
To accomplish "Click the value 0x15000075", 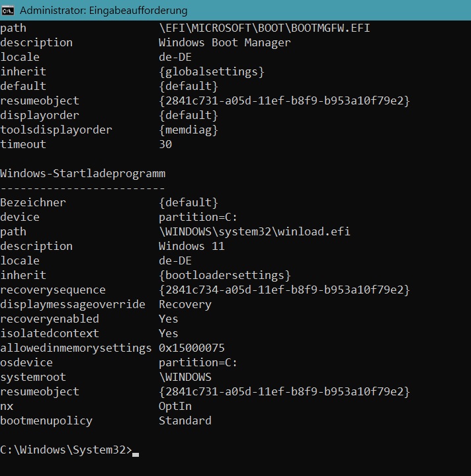I will [192, 348].
